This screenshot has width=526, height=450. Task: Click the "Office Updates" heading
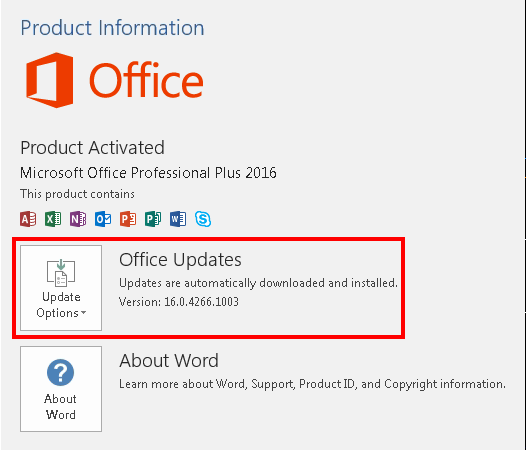[180, 260]
